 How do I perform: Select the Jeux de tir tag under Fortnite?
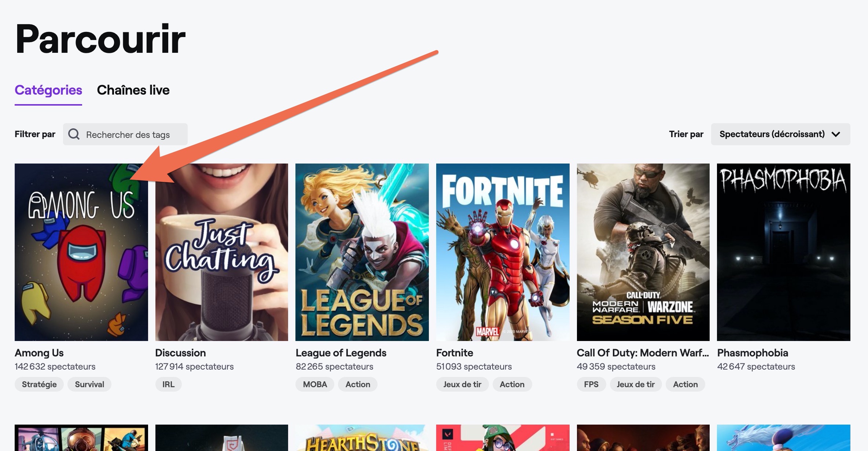pyautogui.click(x=462, y=384)
